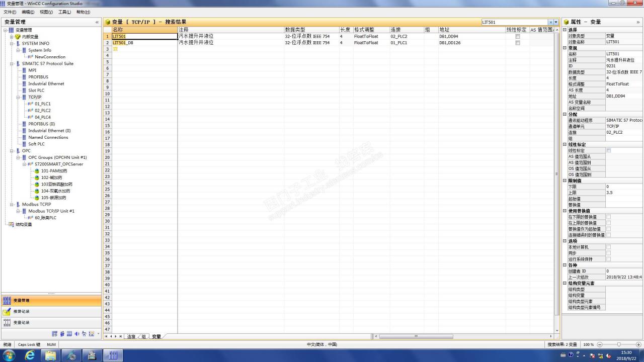Switch to the 组 tab
644x362 pixels.
[143, 336]
